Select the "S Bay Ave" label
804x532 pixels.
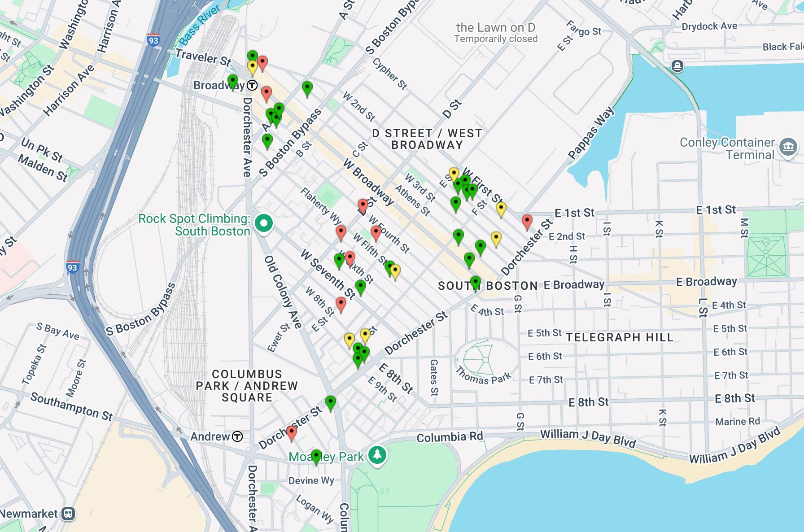click(x=58, y=331)
